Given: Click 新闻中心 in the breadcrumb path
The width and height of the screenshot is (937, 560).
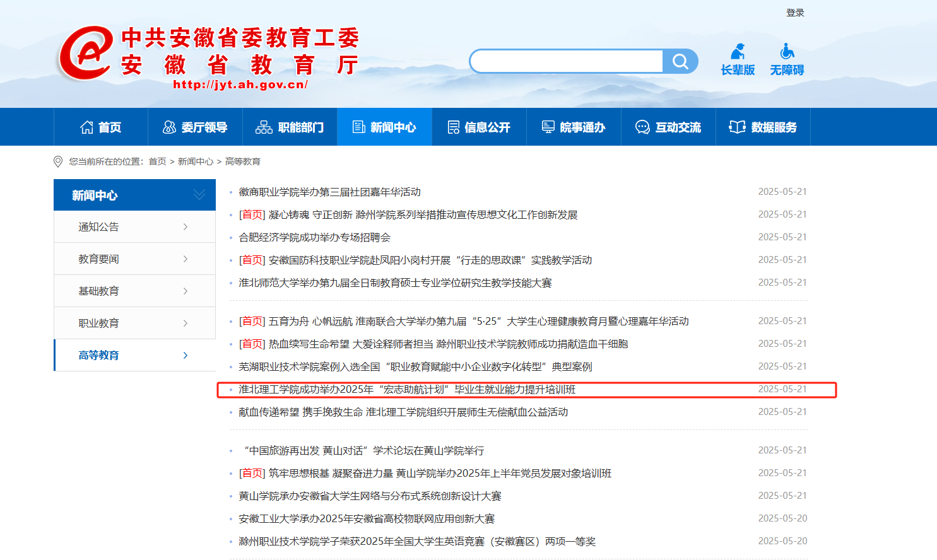Looking at the screenshot, I should [196, 162].
